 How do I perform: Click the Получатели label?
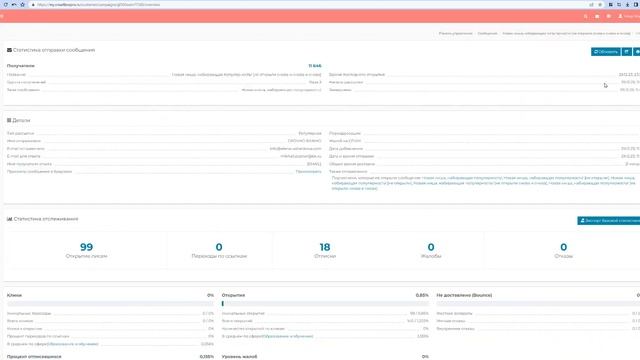[21, 66]
